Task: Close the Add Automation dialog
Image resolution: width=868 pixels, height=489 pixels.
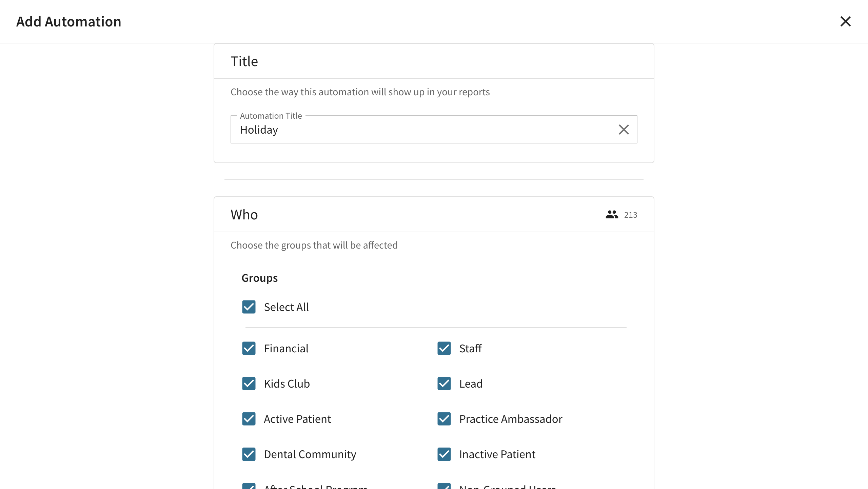Action: tap(845, 21)
